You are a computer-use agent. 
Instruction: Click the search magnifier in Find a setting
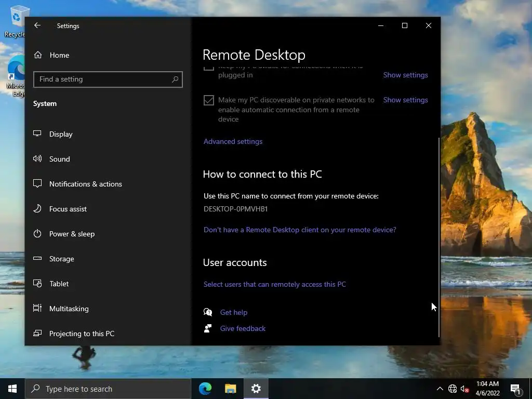coord(175,79)
